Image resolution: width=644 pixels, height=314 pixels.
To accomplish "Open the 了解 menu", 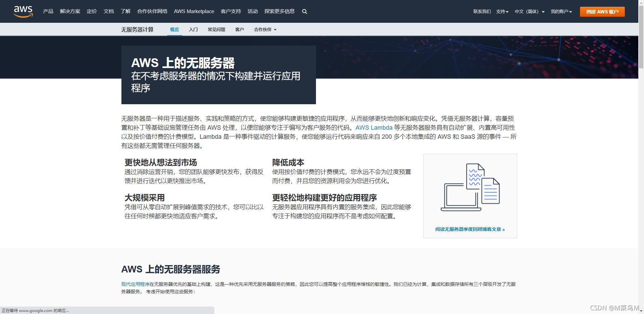I will (125, 11).
